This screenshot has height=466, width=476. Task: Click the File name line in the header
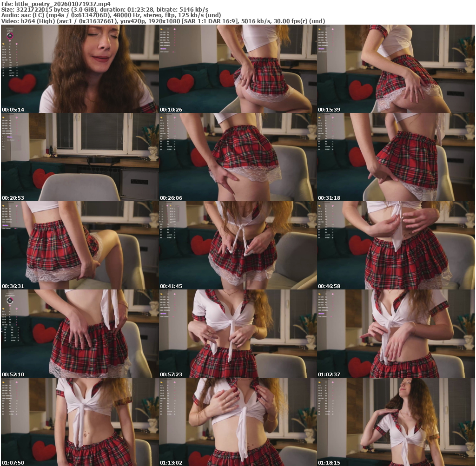point(56,4)
